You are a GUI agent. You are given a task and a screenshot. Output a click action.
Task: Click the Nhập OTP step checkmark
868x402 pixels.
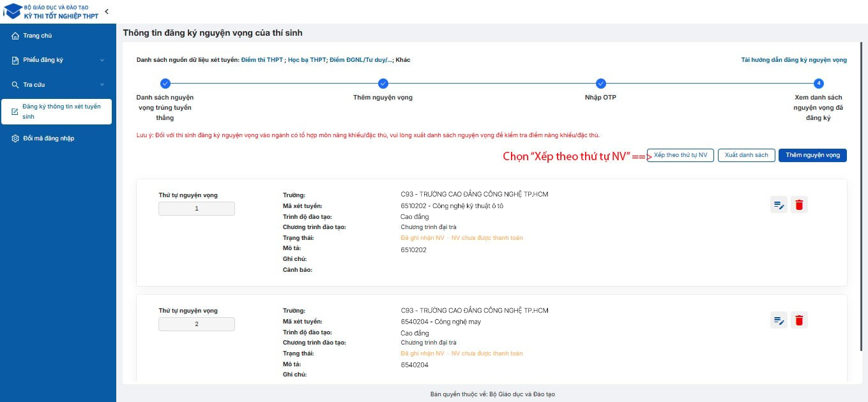[601, 83]
